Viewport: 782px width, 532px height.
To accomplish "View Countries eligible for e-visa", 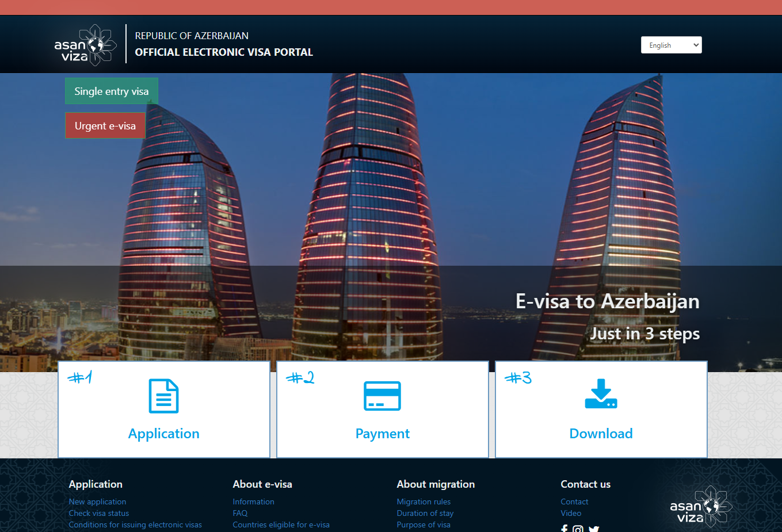I will click(x=281, y=525).
